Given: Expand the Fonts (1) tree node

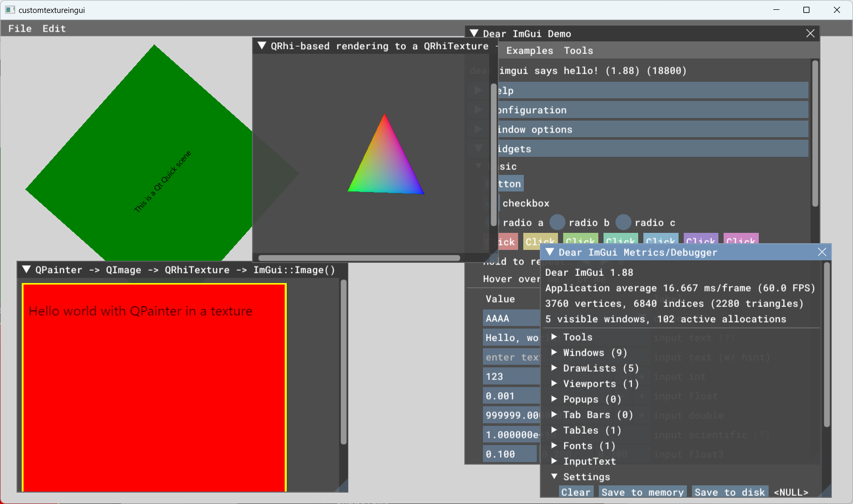Looking at the screenshot, I should click(x=554, y=446).
